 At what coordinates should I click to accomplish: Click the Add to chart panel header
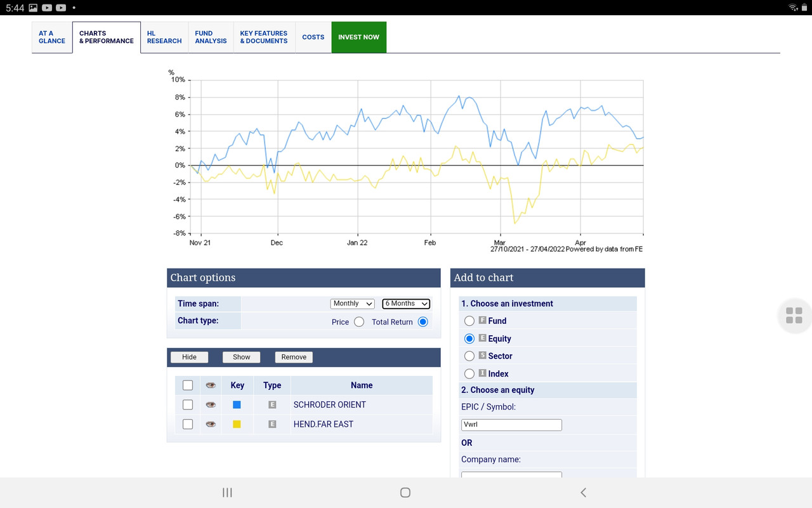point(547,277)
